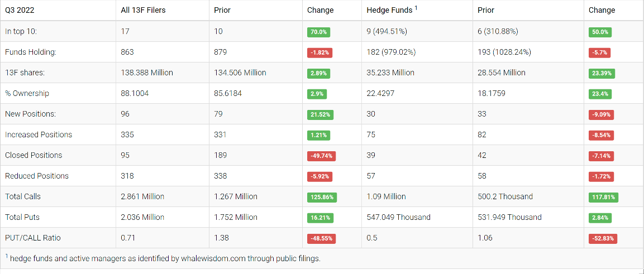This screenshot has height=274, width=644.
Task: Select the -52.83% PUT/CALL ratio badge
Action: (x=603, y=238)
